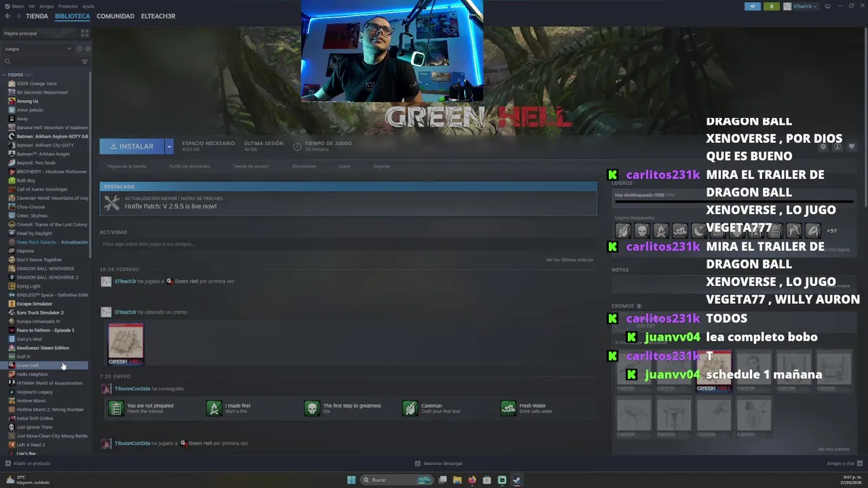Go forward using the right arrow
868x488 pixels.
point(18,16)
